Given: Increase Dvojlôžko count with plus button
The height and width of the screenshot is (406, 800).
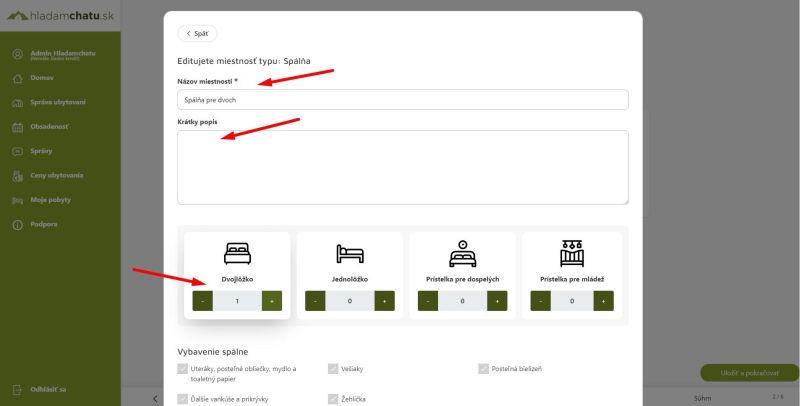Looking at the screenshot, I should [271, 301].
